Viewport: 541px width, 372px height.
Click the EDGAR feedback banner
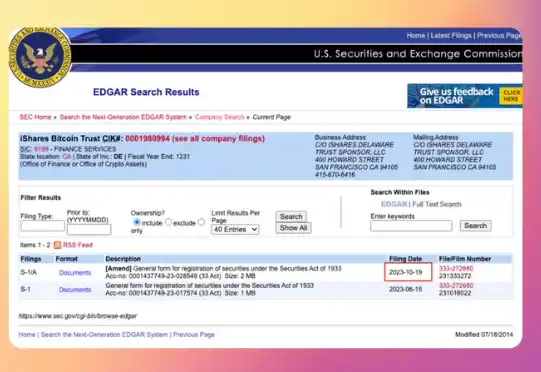point(464,96)
